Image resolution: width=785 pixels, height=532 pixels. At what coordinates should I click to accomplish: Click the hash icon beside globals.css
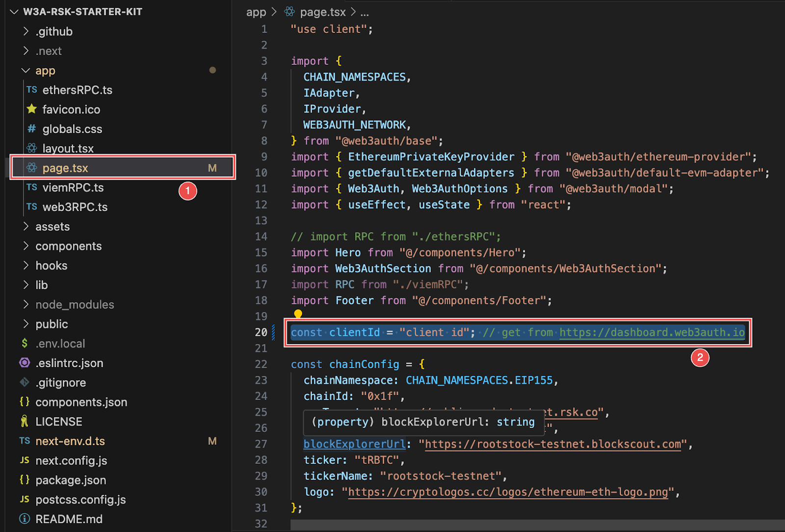click(x=32, y=129)
